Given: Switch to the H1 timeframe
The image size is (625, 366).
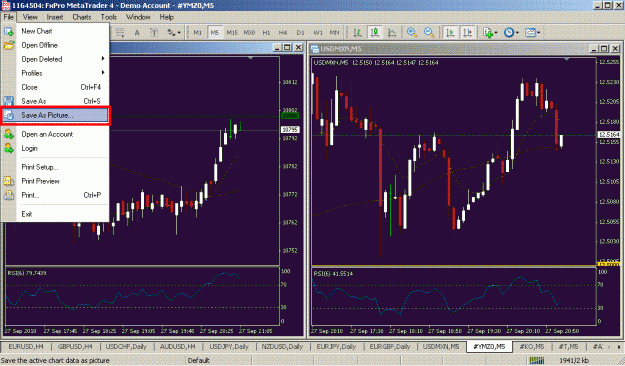Looking at the screenshot, I should 266,33.
